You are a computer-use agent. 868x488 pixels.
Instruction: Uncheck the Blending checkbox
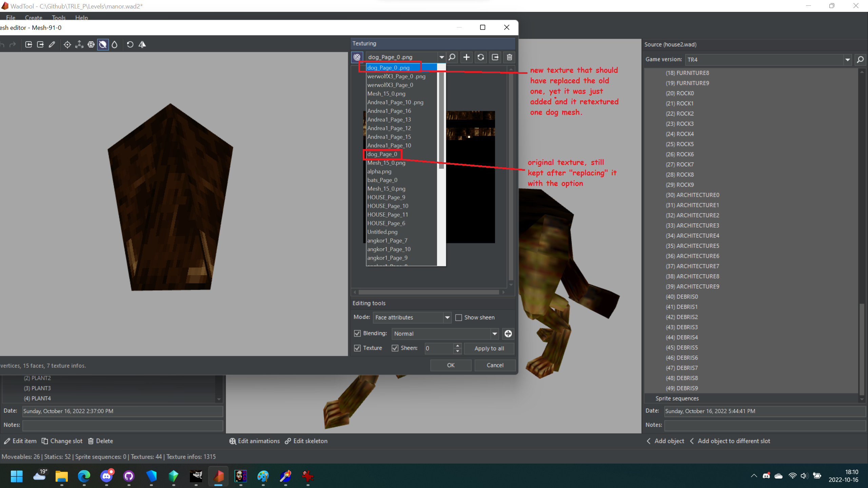click(x=357, y=333)
